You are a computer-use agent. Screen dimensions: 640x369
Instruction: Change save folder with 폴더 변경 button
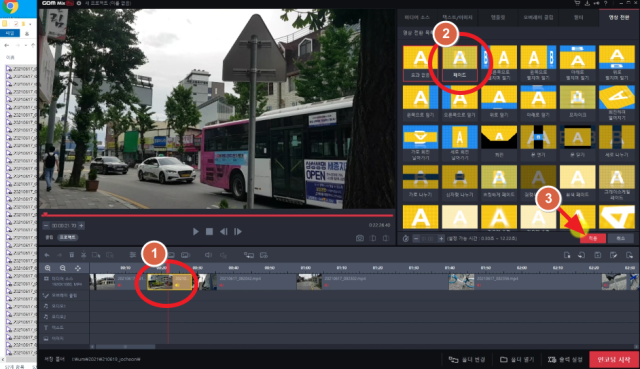[x=467, y=360]
